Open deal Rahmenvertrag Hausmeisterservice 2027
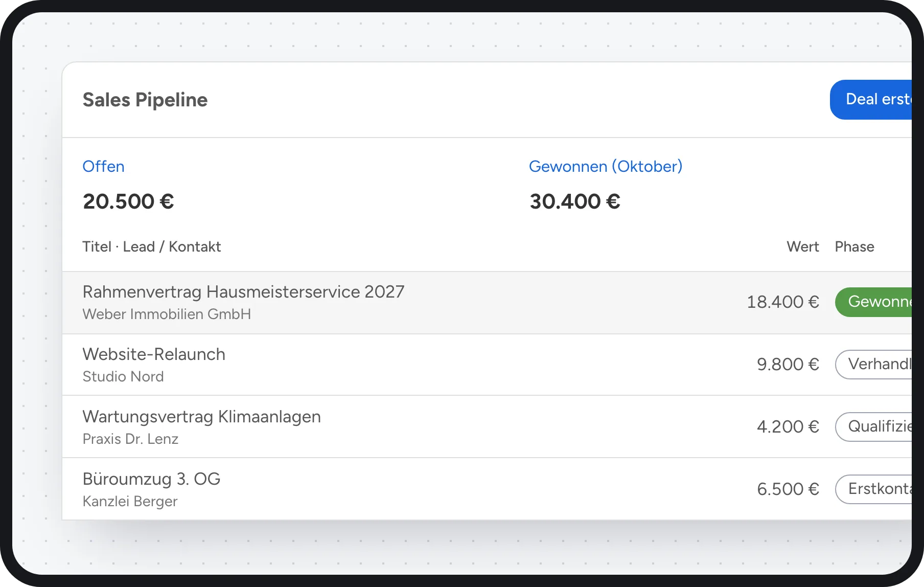Viewport: 924px width, 587px height. coord(244,292)
